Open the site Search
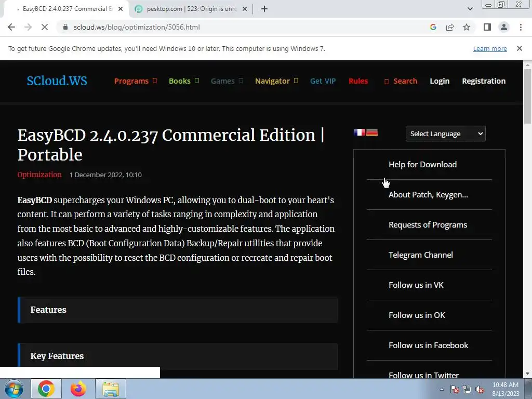The height and width of the screenshot is (399, 532). click(x=401, y=81)
